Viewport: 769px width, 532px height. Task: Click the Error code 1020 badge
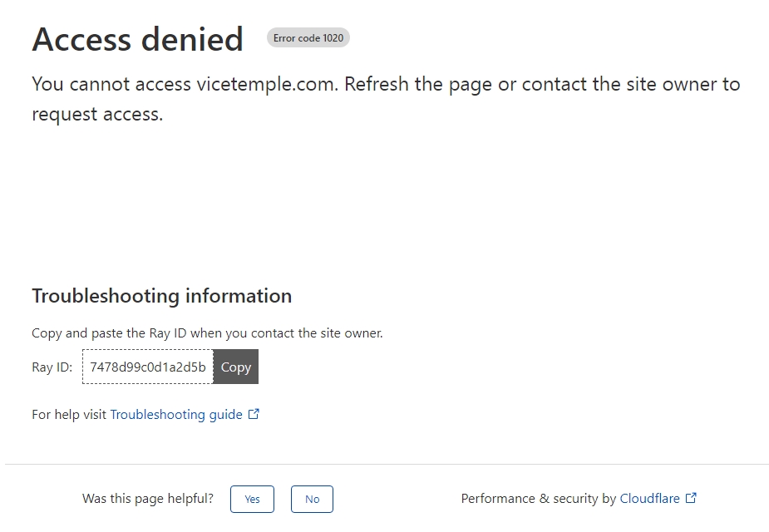(308, 37)
